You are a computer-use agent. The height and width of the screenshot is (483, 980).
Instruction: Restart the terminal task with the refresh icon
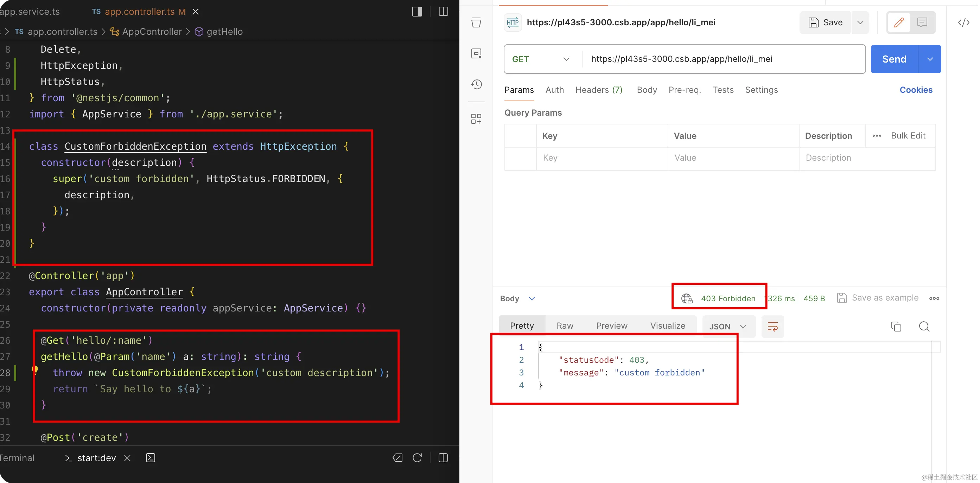pos(417,458)
